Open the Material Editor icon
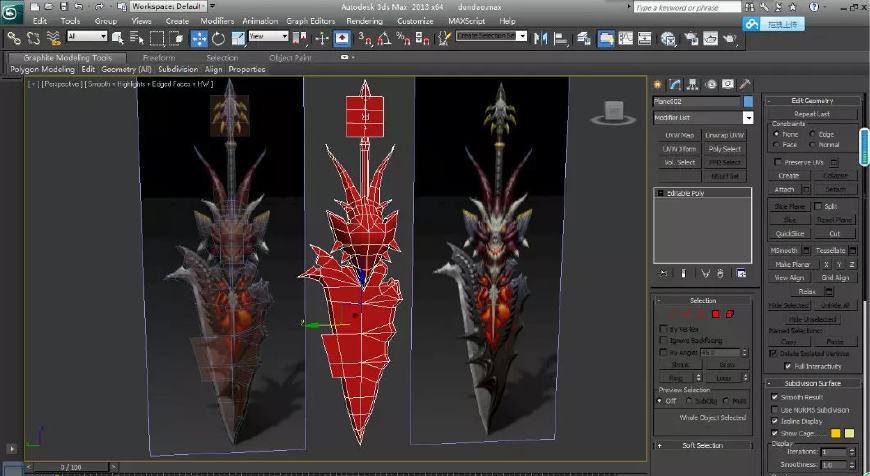870x476 pixels. click(669, 38)
